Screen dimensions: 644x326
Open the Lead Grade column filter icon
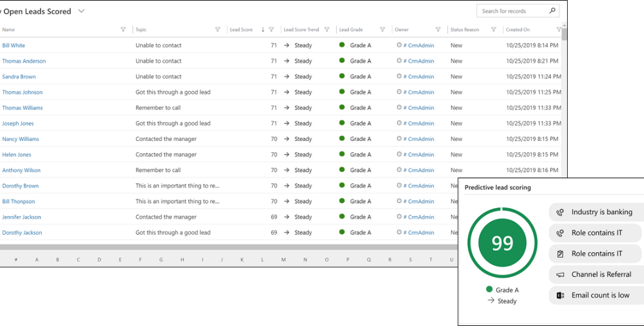point(382,30)
